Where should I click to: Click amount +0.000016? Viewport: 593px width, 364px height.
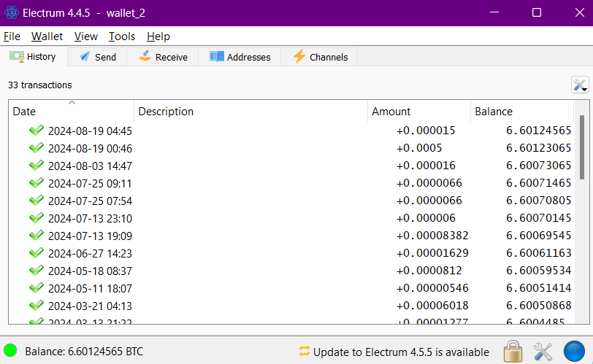coord(426,166)
